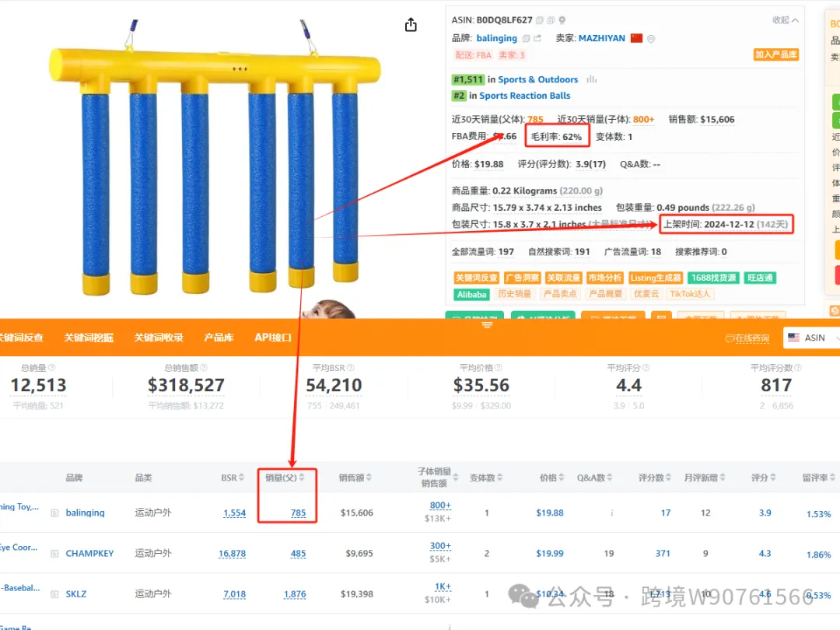Click the info icon beside 总销量
The image size is (840, 630).
[x=52, y=367]
